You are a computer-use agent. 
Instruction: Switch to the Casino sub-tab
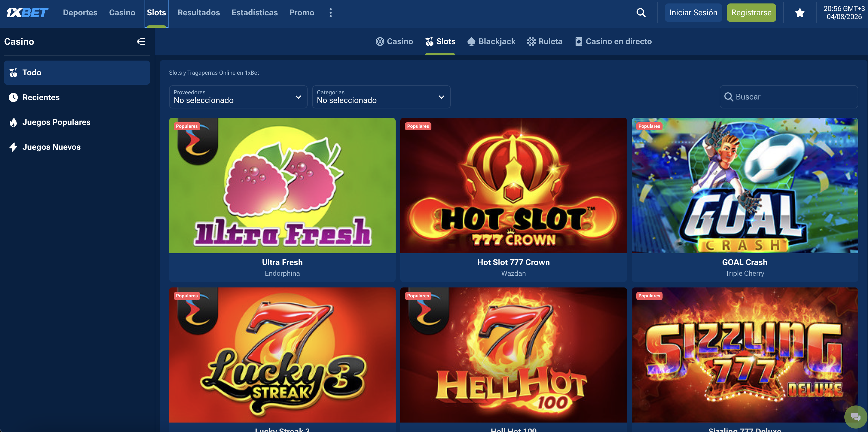point(394,42)
